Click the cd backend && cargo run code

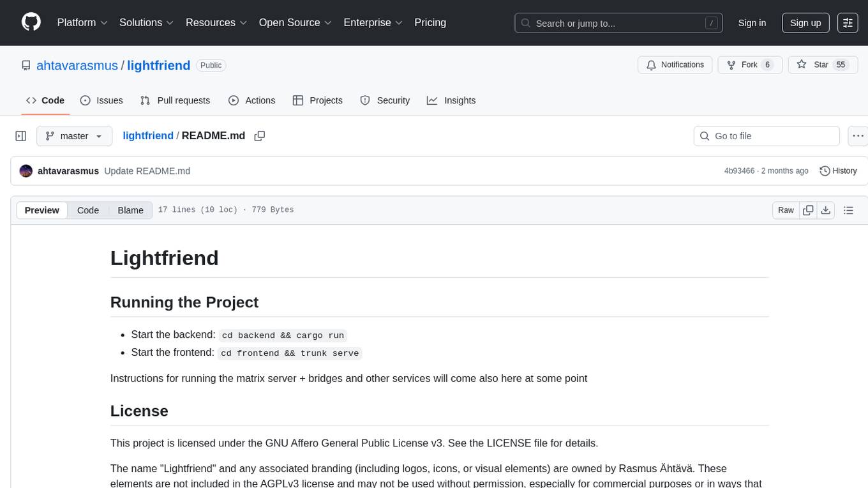[283, 335]
